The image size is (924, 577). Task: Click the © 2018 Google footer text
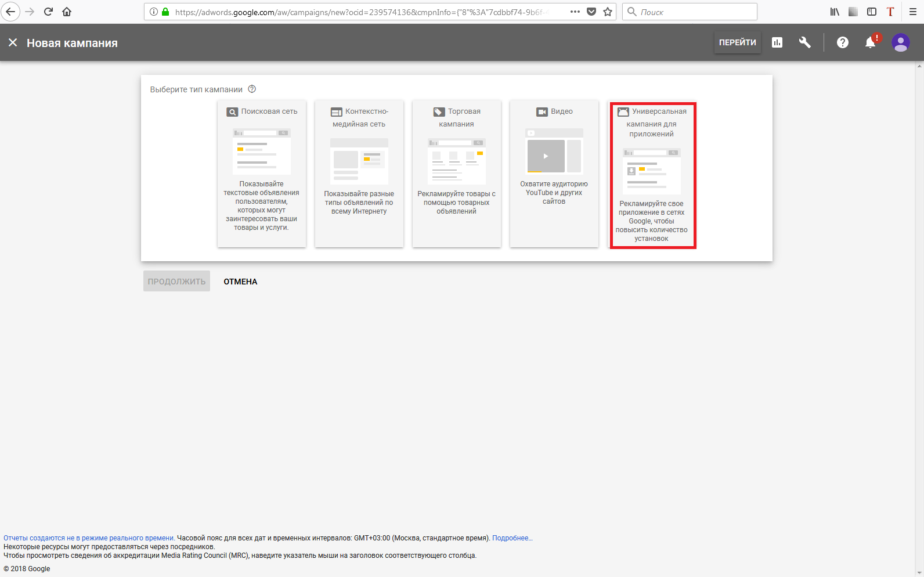[x=27, y=569]
